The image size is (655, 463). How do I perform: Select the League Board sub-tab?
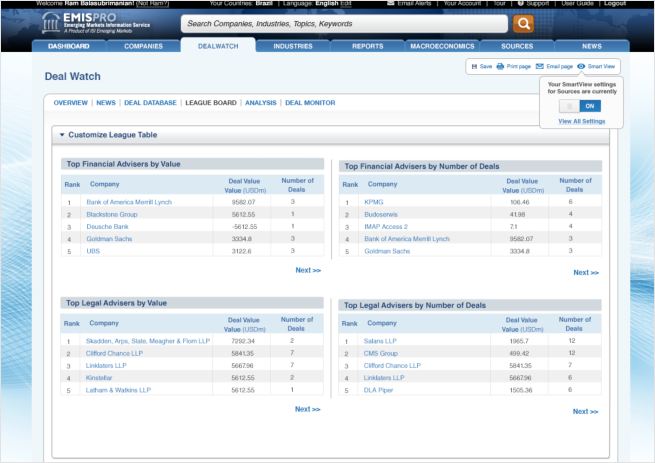pos(211,103)
